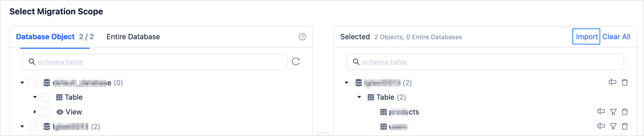The width and height of the screenshot is (644, 136).
Task: Check the first database (0) checkbox
Action: [x=33, y=83]
